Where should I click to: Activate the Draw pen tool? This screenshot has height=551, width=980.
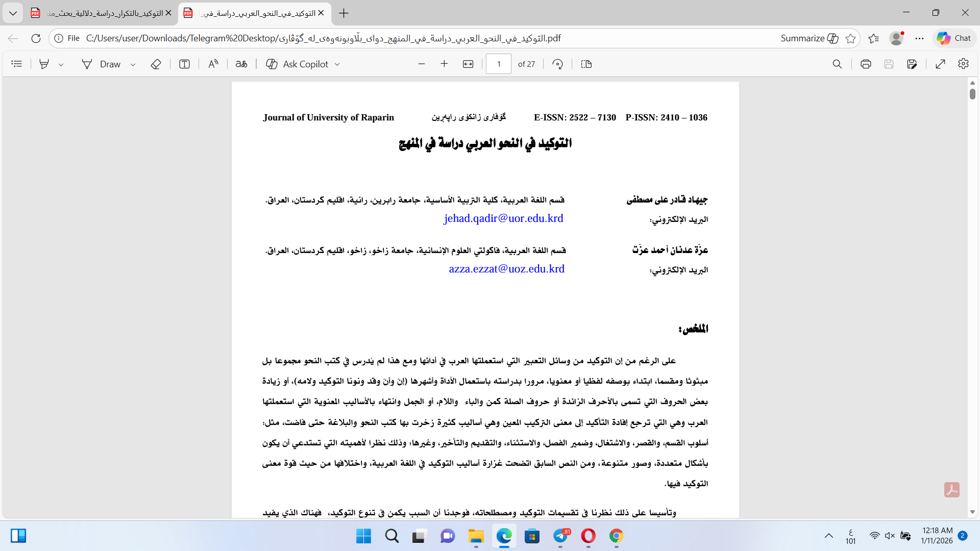pos(101,64)
